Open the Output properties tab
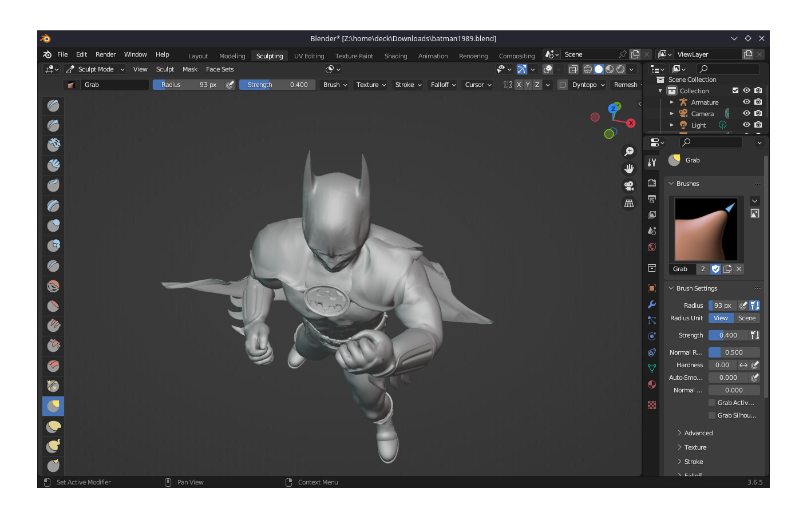Viewport: 807px width, 532px height. [651, 199]
